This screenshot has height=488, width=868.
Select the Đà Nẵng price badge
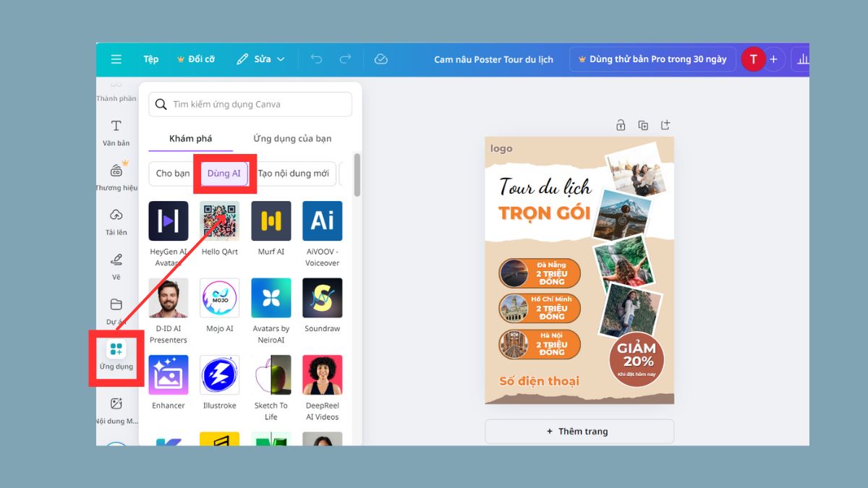pyautogui.click(x=540, y=273)
